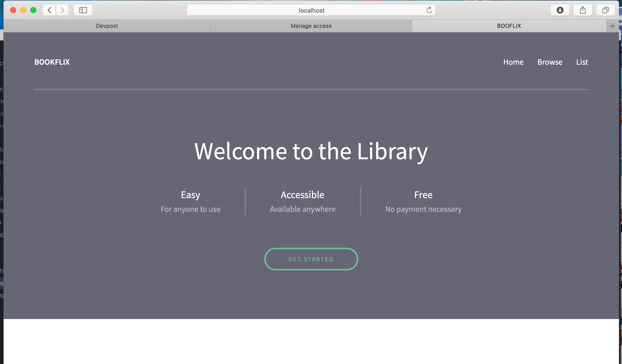Open the Home navigation link
This screenshot has height=364, width=622.
pos(513,62)
